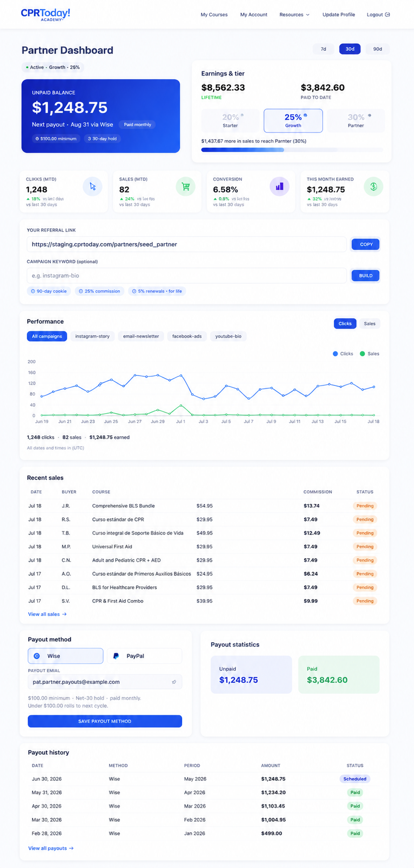Image resolution: width=414 pixels, height=868 pixels.
Task: Click the payout email input field
Action: tap(105, 682)
